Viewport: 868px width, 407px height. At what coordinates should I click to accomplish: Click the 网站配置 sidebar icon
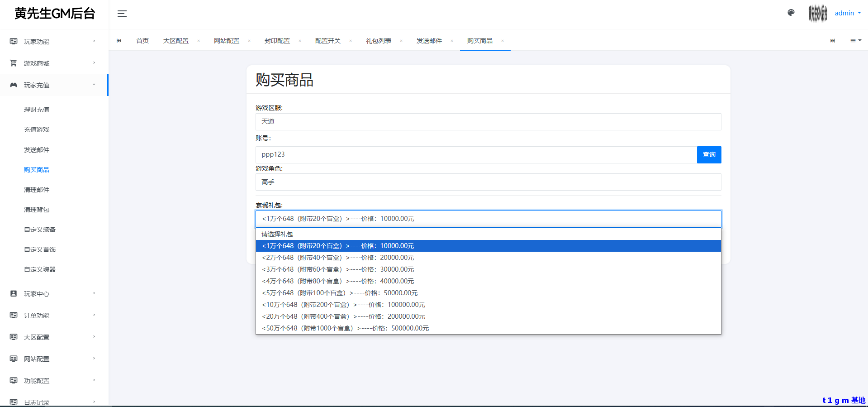[x=14, y=359]
